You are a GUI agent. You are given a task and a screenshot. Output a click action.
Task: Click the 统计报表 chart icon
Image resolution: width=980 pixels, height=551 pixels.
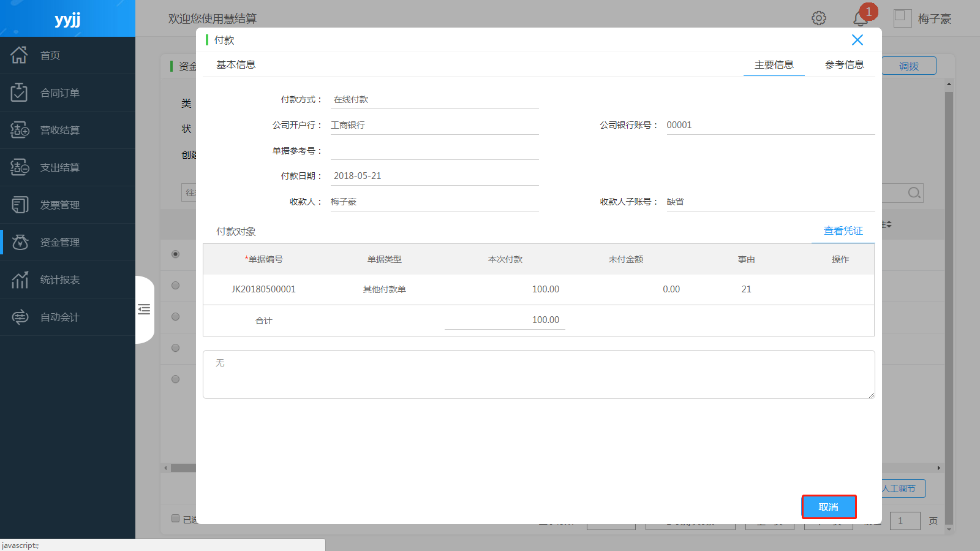pyautogui.click(x=20, y=279)
